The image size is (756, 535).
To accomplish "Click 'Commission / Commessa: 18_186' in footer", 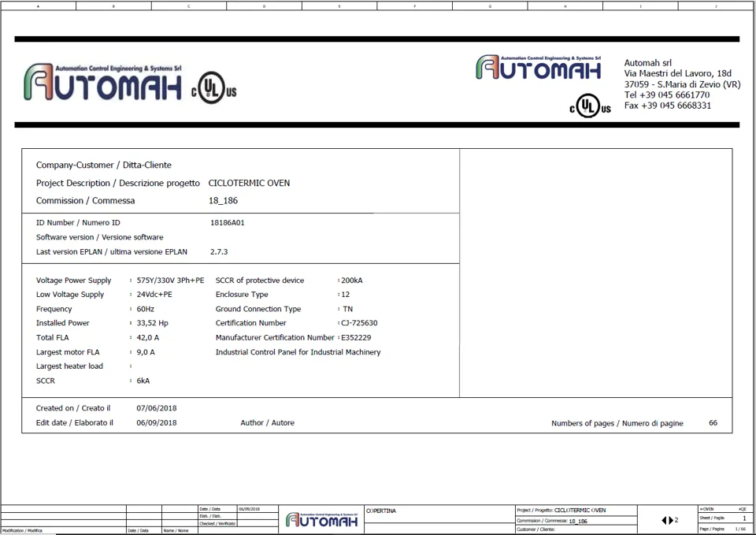I will coord(552,521).
